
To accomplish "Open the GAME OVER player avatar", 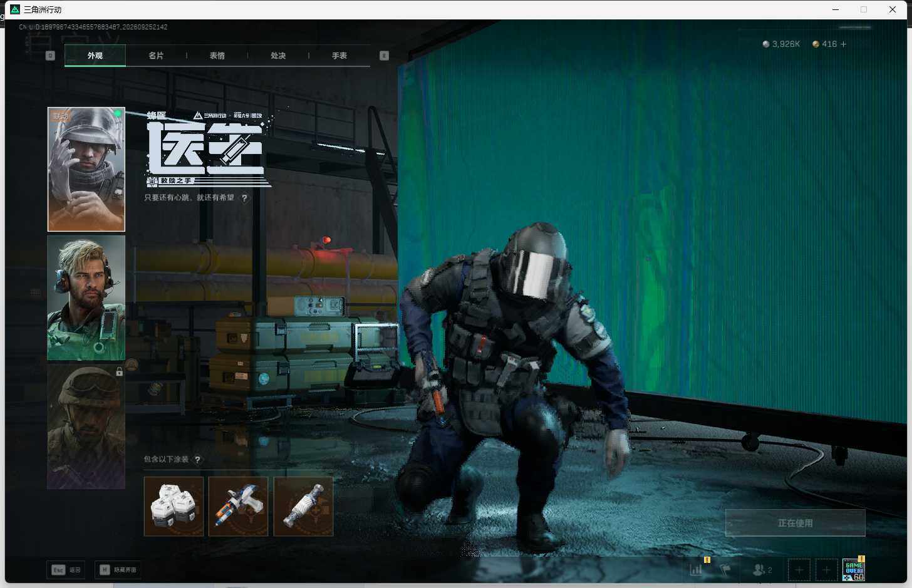I will coord(854,570).
